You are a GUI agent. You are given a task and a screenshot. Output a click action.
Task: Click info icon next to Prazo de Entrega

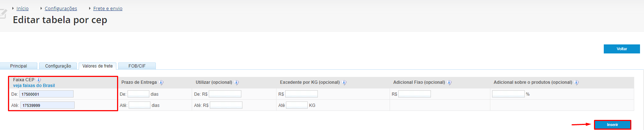(x=161, y=82)
